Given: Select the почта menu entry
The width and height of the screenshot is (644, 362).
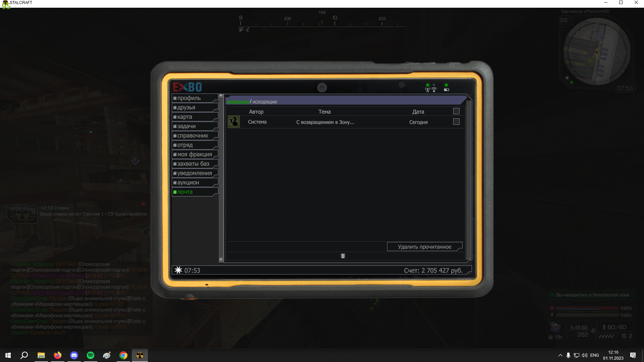Looking at the screenshot, I should click(195, 192).
